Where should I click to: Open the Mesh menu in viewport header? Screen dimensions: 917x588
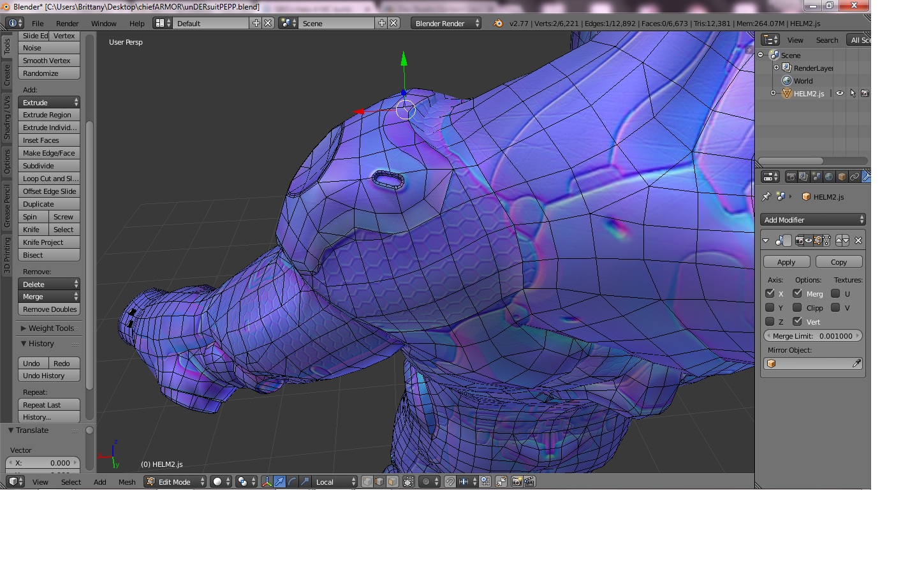click(x=127, y=482)
